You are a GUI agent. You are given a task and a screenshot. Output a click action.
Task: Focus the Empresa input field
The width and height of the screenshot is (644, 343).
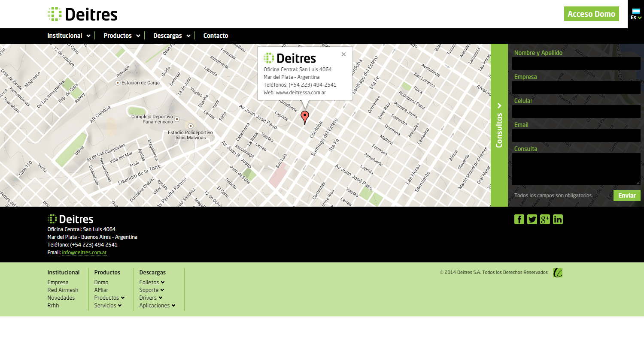576,87
